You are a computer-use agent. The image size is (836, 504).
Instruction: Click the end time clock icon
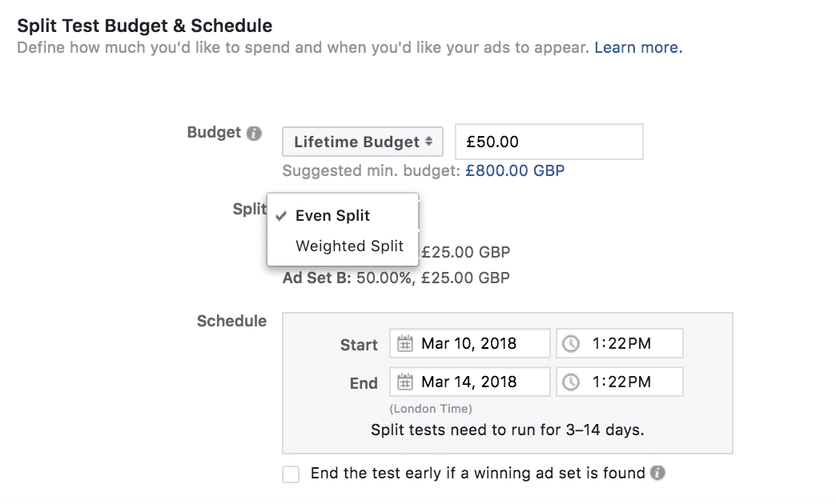click(571, 382)
